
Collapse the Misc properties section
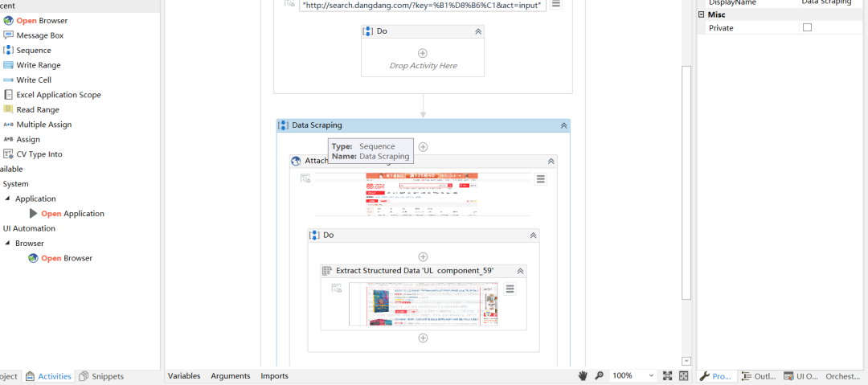tap(702, 15)
